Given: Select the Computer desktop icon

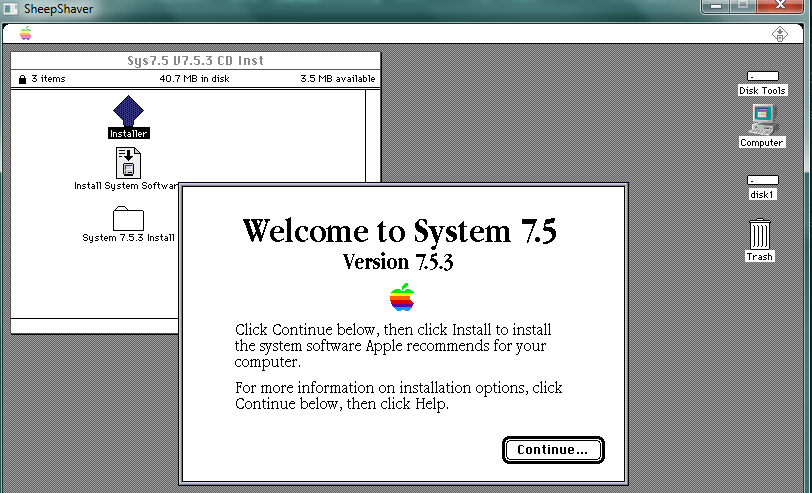Looking at the screenshot, I should pos(761,120).
